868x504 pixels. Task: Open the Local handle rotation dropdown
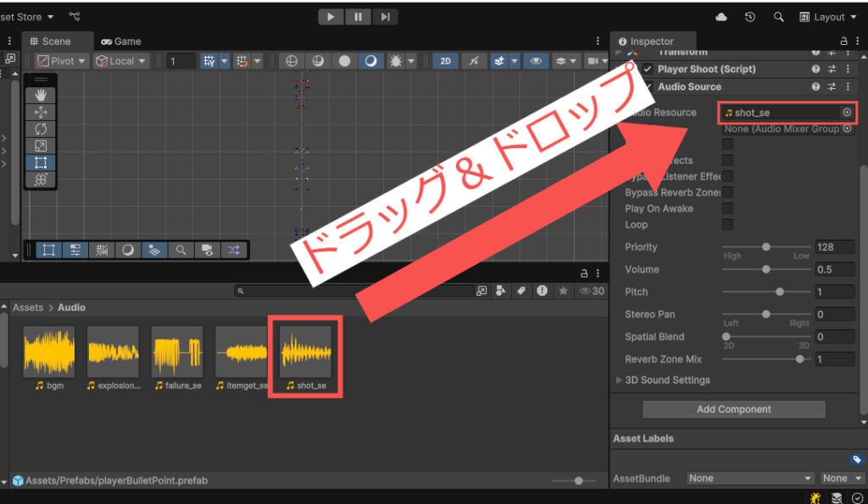120,61
